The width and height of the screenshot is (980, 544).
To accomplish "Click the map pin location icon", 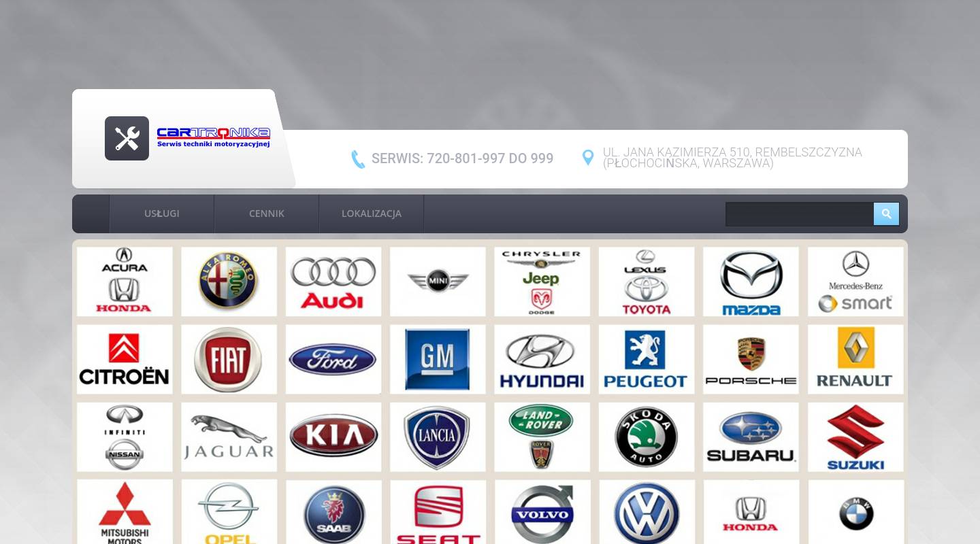I will [x=588, y=158].
